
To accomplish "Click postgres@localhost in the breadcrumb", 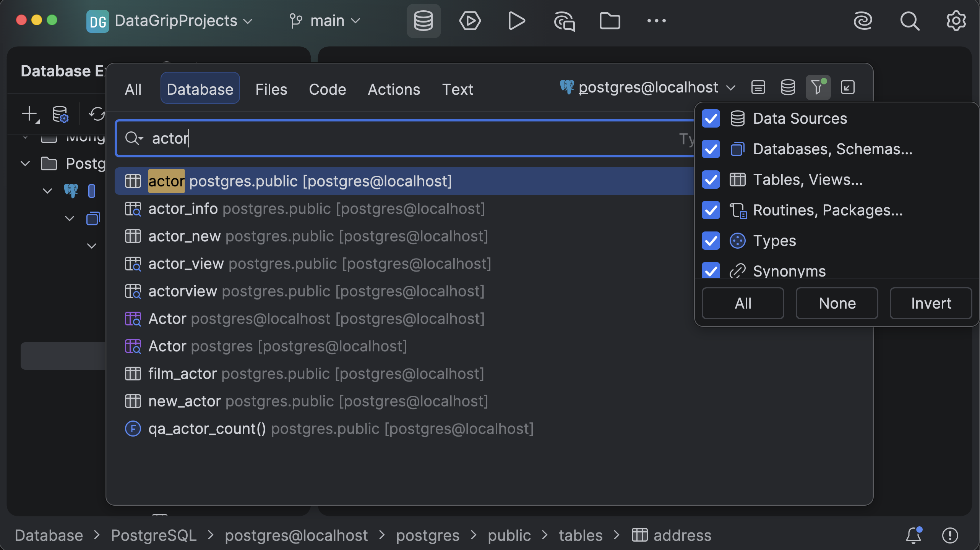I will [296, 535].
